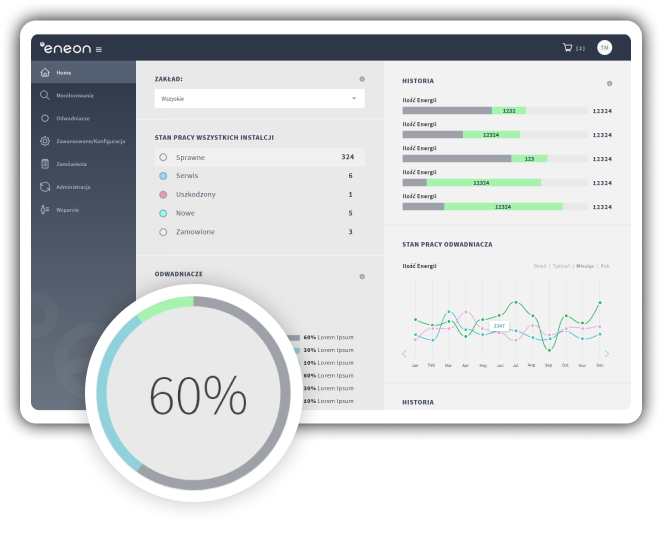Click the info icon in Historia panel
662x540 pixels.
pos(609,83)
